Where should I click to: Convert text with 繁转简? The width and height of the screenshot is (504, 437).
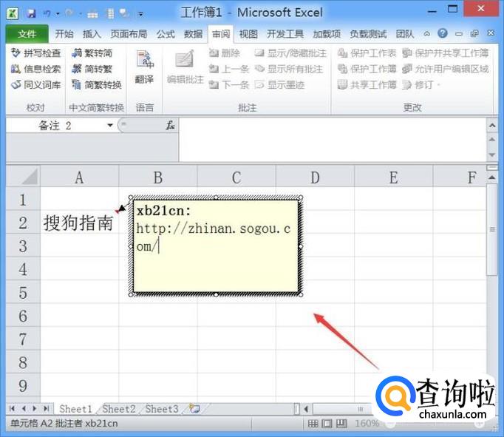tap(92, 52)
